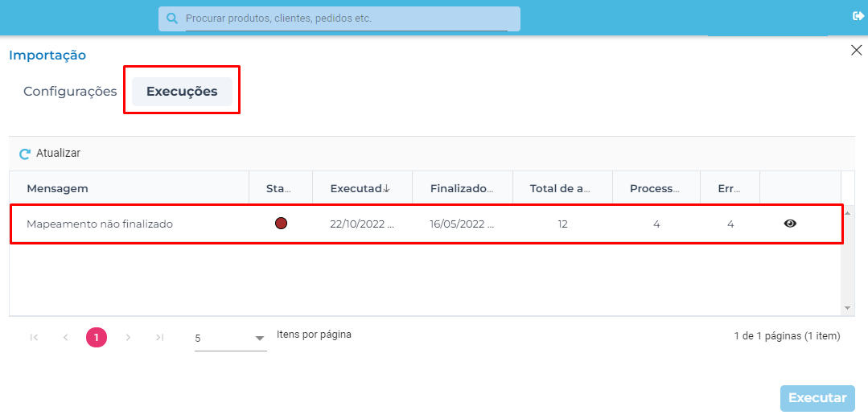Click the 1 de 1 páginas text

(788, 335)
